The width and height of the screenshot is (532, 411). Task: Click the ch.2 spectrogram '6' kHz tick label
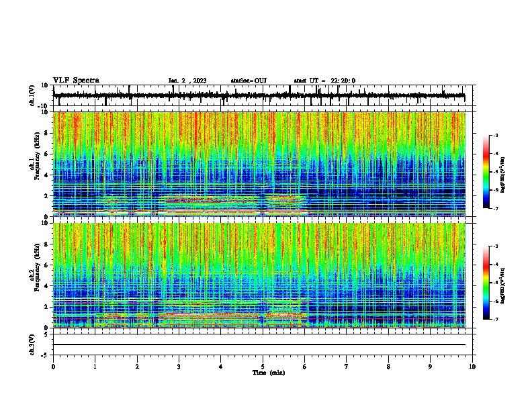[46, 265]
